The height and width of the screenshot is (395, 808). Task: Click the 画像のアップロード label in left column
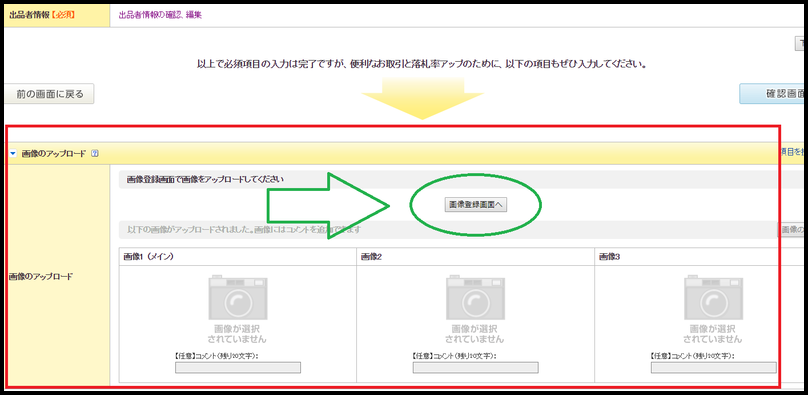click(41, 277)
